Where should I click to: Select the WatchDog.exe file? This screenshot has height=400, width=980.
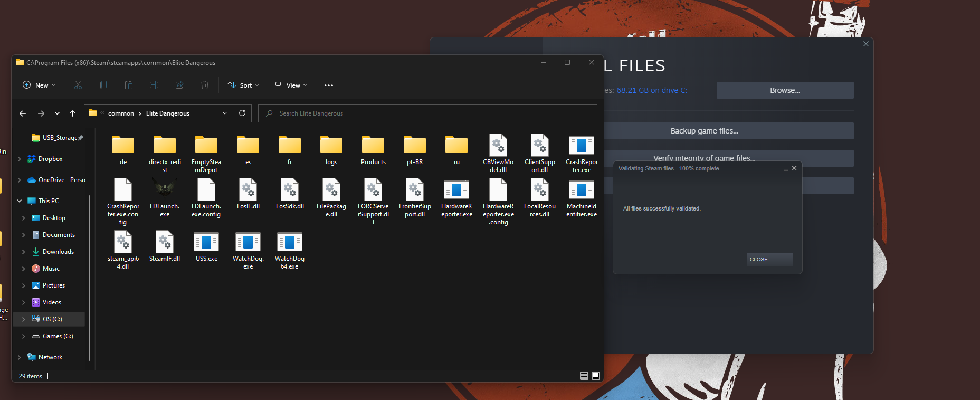pos(248,251)
